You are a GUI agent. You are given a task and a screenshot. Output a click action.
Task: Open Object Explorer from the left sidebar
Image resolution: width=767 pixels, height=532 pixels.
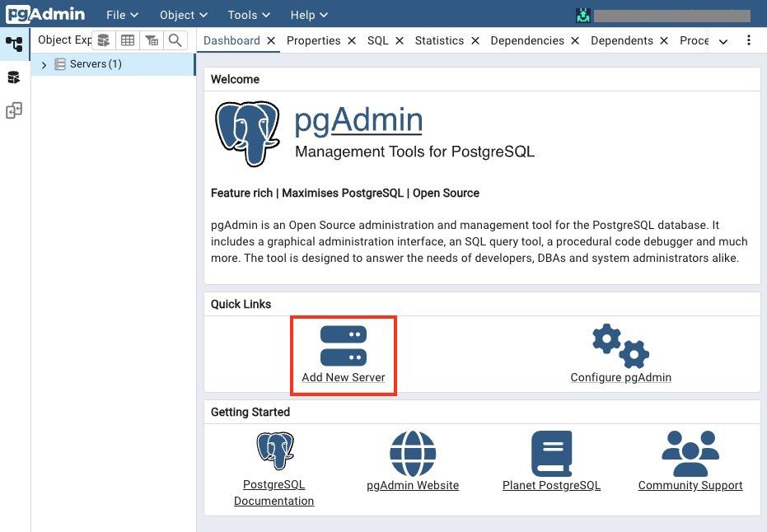[x=14, y=44]
